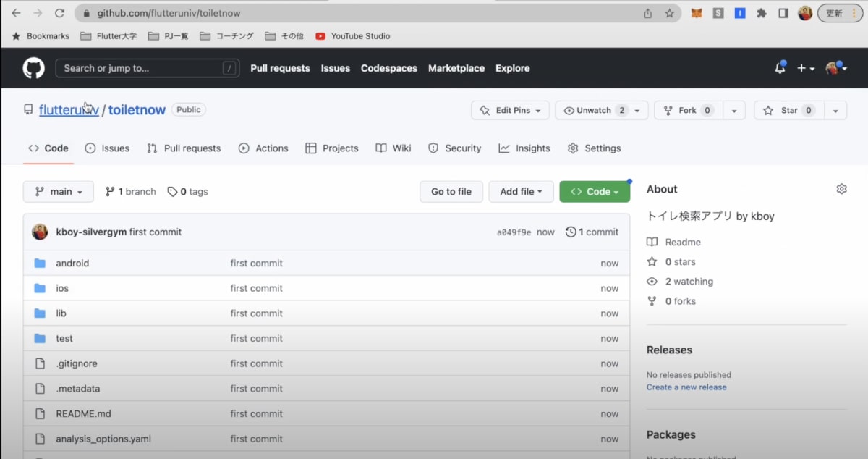The height and width of the screenshot is (459, 868).
Task: Click the commit history clock icon
Action: pos(571,232)
